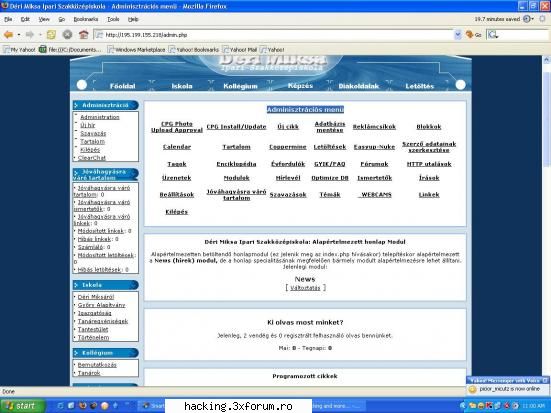
Task: Open the Help menu
Action: [133, 19]
